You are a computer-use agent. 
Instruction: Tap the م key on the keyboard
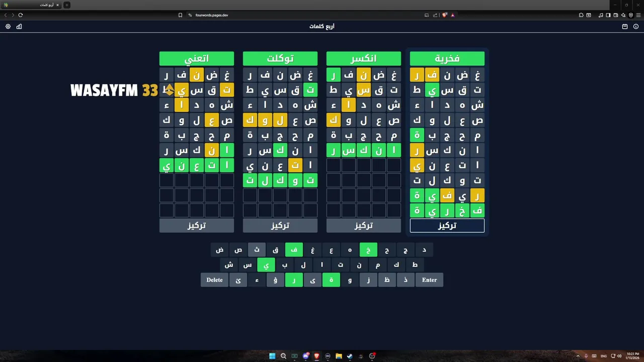378,265
